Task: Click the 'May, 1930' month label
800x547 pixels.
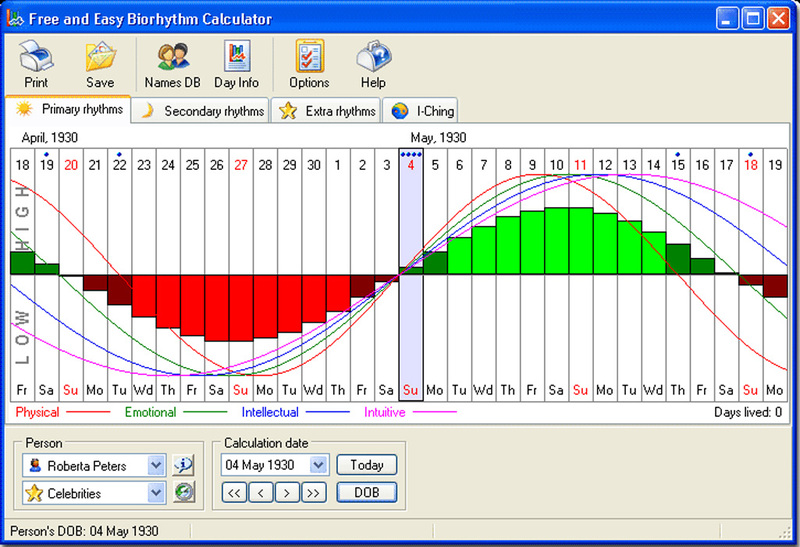Action: tap(438, 138)
